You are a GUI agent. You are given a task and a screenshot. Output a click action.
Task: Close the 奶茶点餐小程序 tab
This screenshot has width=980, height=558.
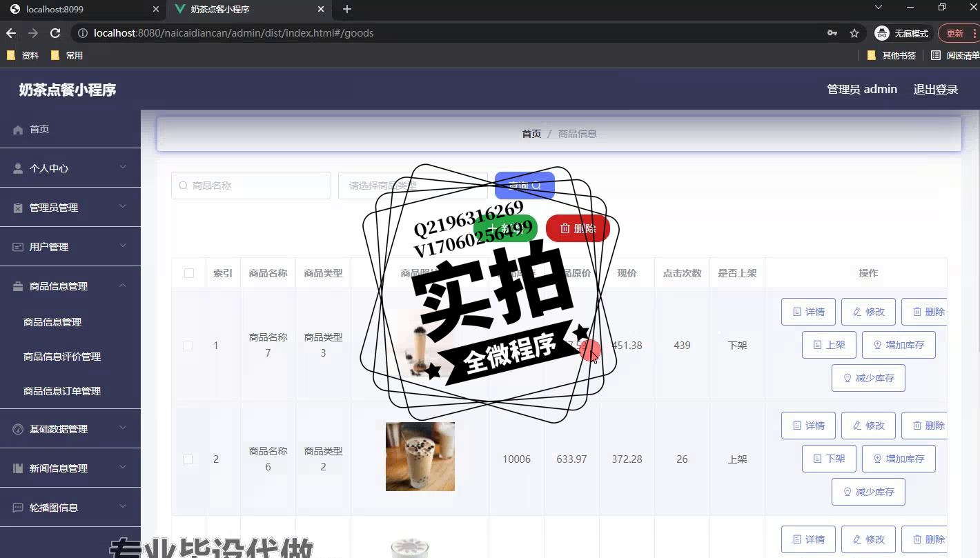[x=321, y=9]
